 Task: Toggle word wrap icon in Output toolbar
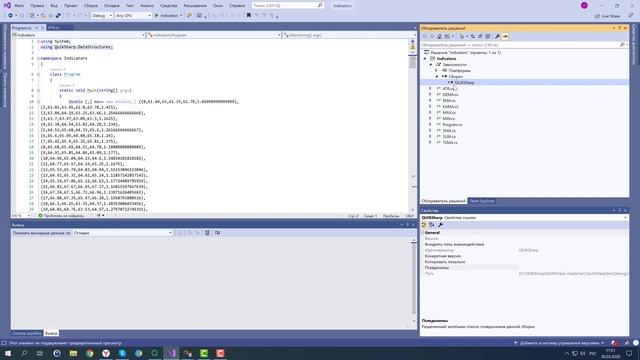tap(217, 233)
